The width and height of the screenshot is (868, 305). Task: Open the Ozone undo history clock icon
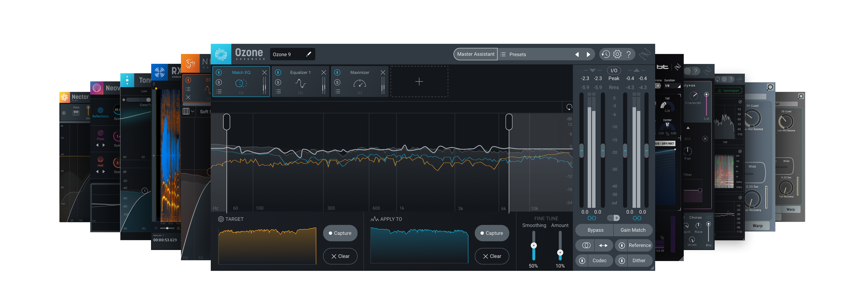pos(606,54)
